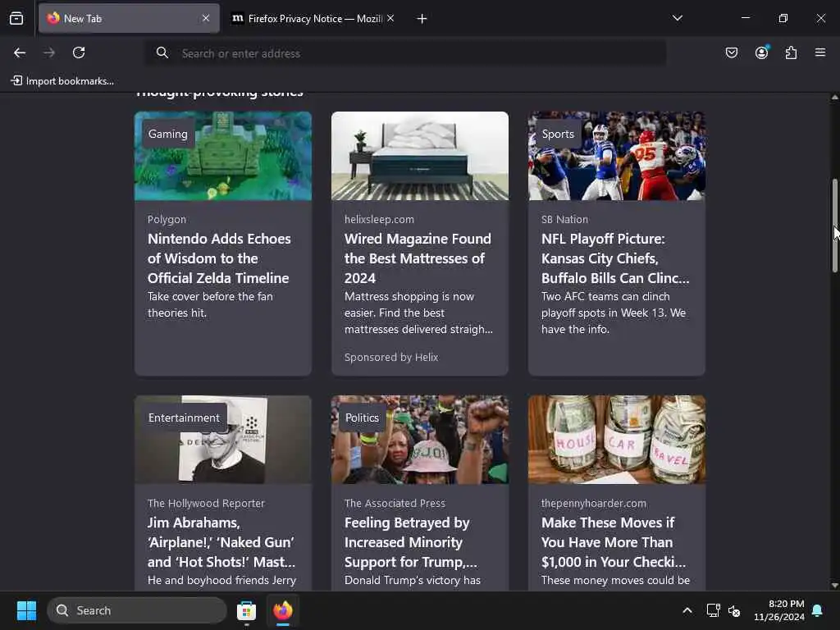Focus the Search or enter address field

point(407,53)
